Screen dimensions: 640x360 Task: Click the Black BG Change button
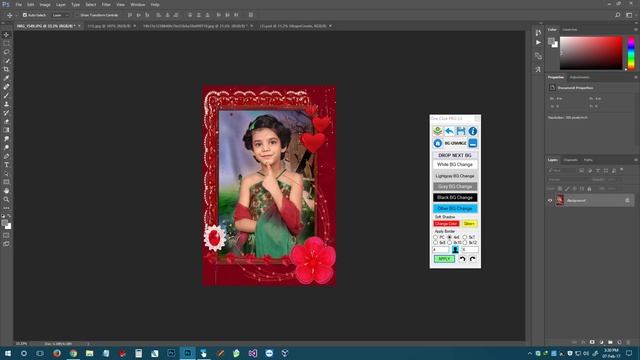455,198
